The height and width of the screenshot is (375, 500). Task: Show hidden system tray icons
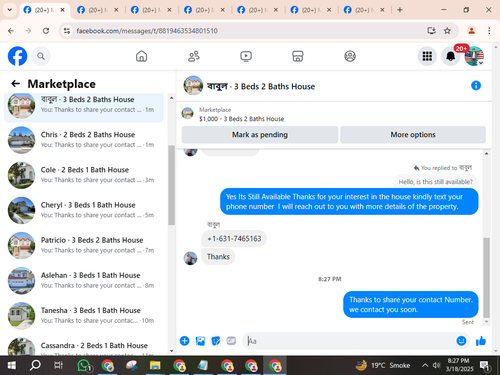click(425, 366)
